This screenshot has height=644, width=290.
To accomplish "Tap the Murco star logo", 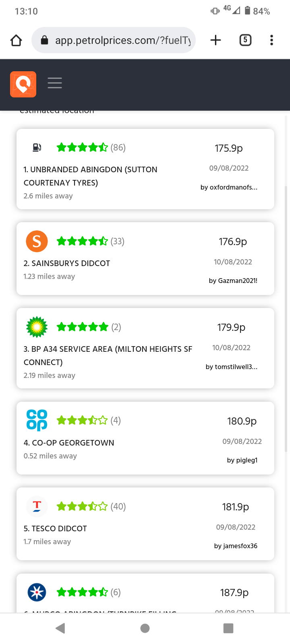I will pyautogui.click(x=37, y=592).
